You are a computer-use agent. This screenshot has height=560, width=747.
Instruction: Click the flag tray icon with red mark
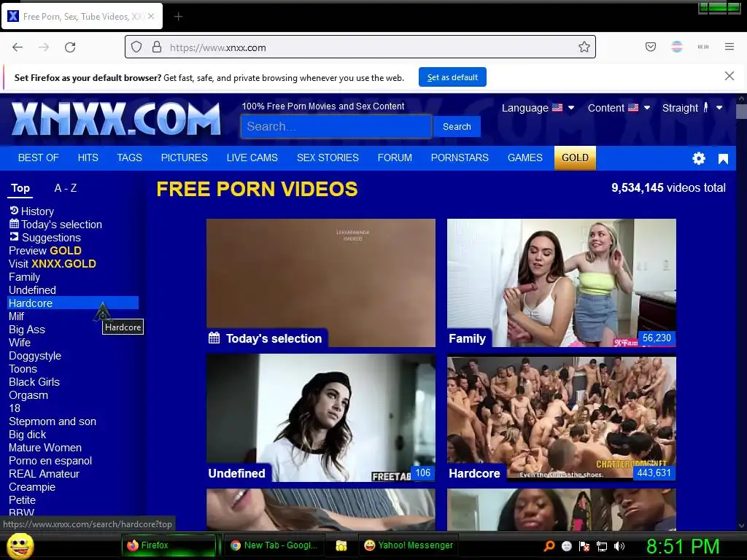pos(584,546)
